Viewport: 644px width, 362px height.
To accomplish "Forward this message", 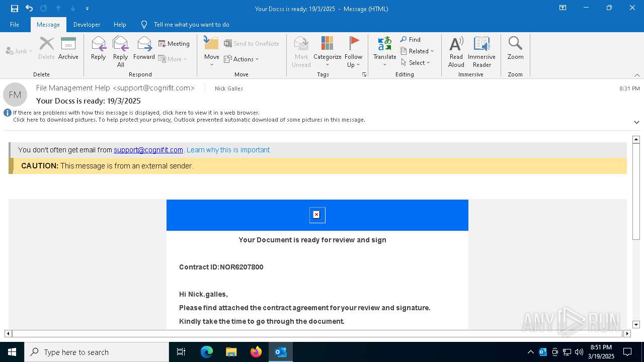I will pyautogui.click(x=144, y=49).
